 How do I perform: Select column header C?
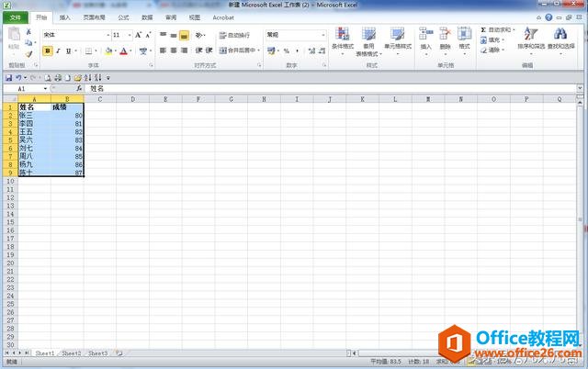100,99
